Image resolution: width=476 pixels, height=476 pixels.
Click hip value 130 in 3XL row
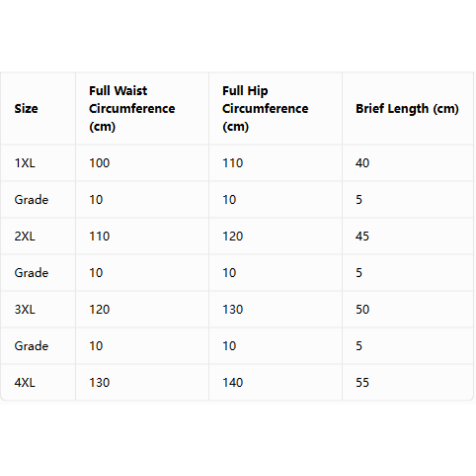click(233, 309)
